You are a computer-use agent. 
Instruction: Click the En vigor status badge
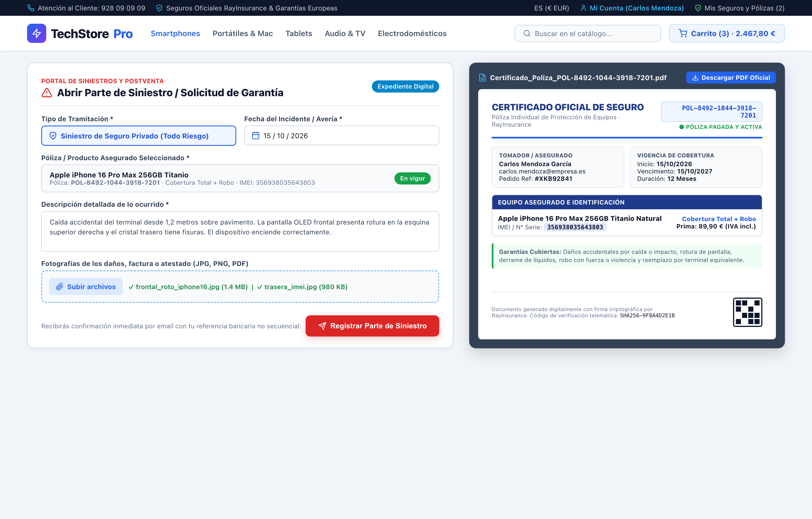[412, 178]
